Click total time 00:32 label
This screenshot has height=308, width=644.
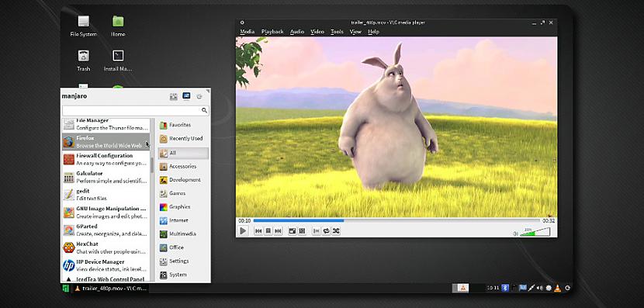[x=549, y=221]
